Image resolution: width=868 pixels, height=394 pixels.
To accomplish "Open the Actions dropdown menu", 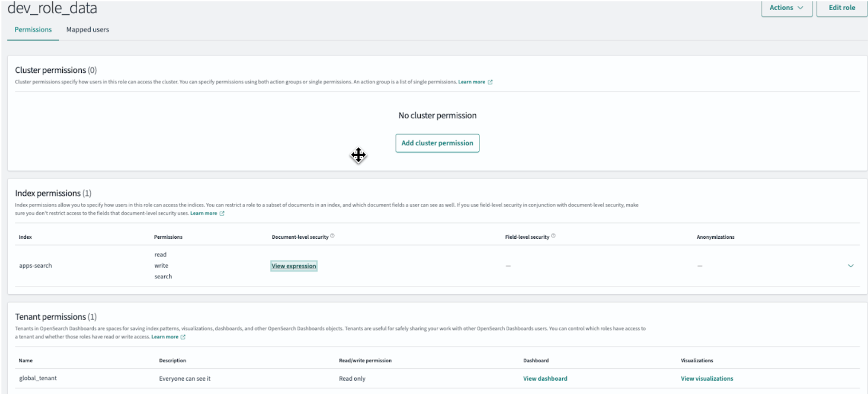I will [x=786, y=8].
